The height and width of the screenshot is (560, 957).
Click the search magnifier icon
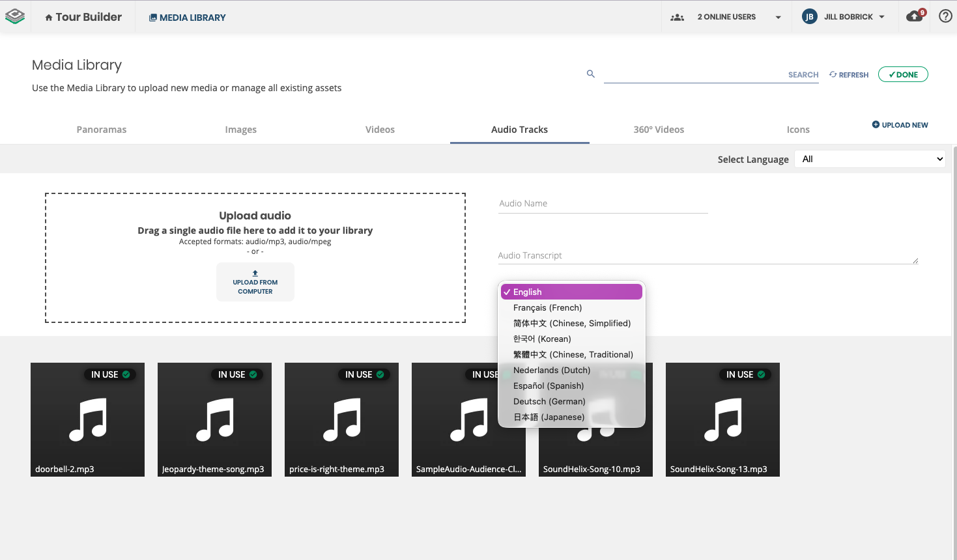pyautogui.click(x=591, y=74)
